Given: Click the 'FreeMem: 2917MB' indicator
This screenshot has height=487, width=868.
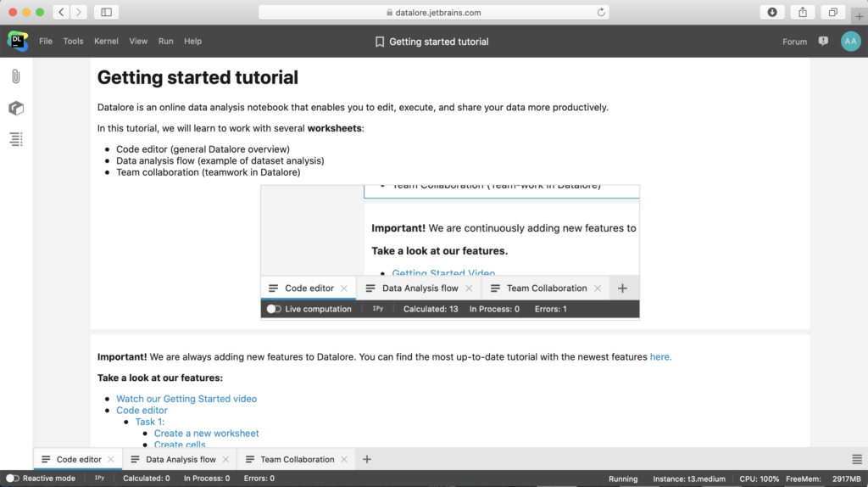Looking at the screenshot, I should click(x=823, y=479).
